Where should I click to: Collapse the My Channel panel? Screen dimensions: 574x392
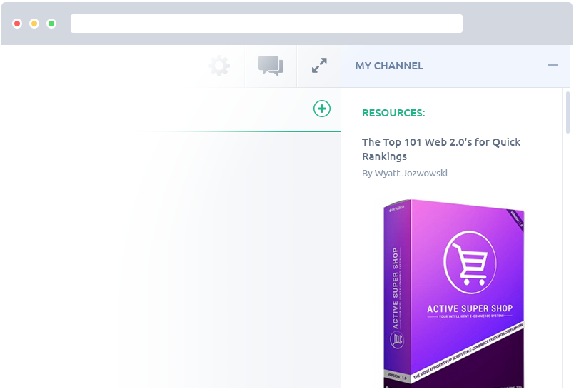pyautogui.click(x=553, y=65)
